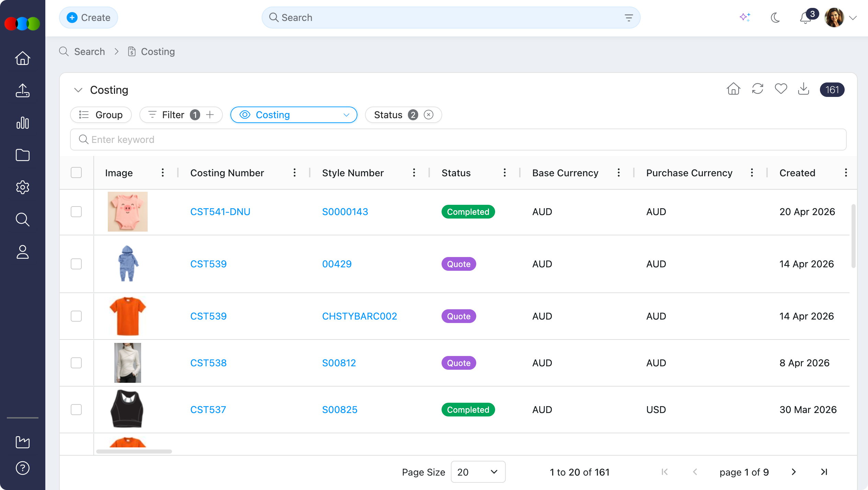Screen dimensions: 868x490
Task: Open the Group options button
Action: coord(101,115)
